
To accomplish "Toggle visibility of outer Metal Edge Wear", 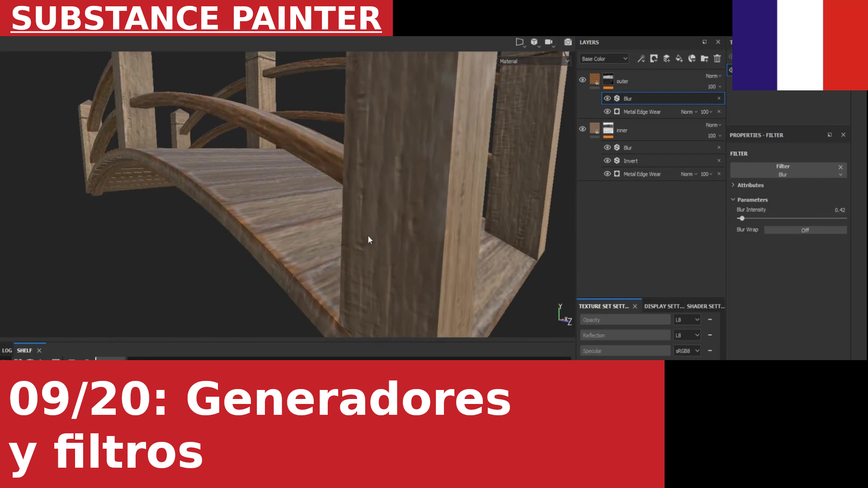I will click(x=607, y=111).
